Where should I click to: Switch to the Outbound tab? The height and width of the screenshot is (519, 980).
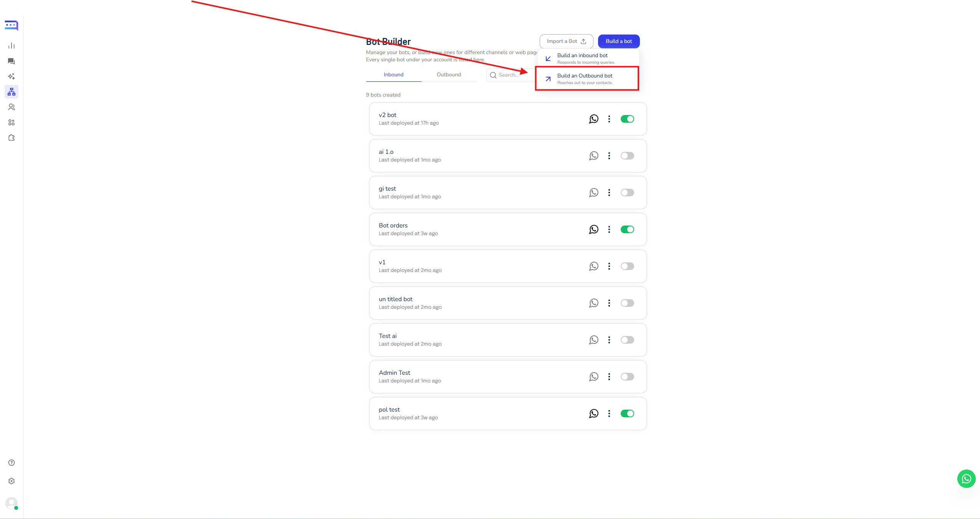pos(449,74)
